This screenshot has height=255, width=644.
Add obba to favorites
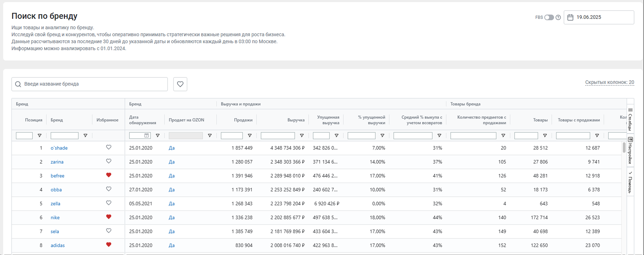coord(109,189)
